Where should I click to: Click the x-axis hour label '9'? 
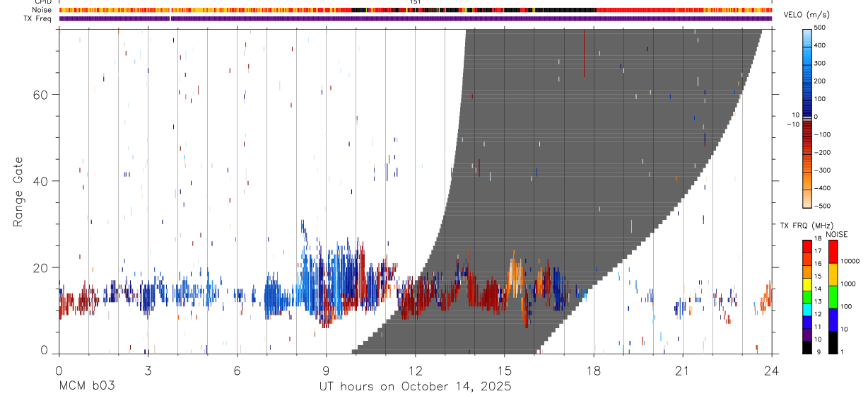pos(326,370)
